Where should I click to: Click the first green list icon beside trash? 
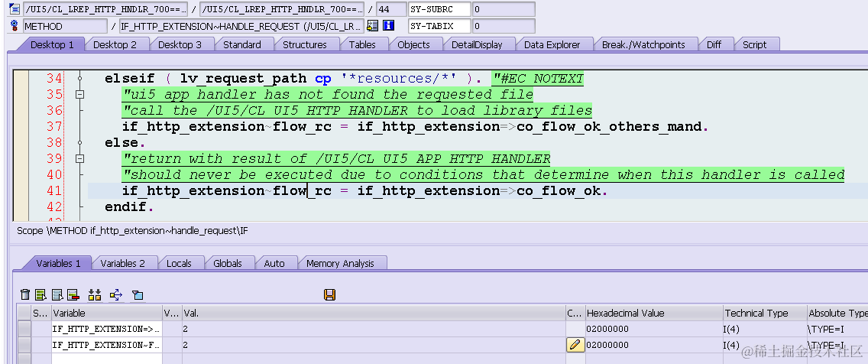(40, 294)
